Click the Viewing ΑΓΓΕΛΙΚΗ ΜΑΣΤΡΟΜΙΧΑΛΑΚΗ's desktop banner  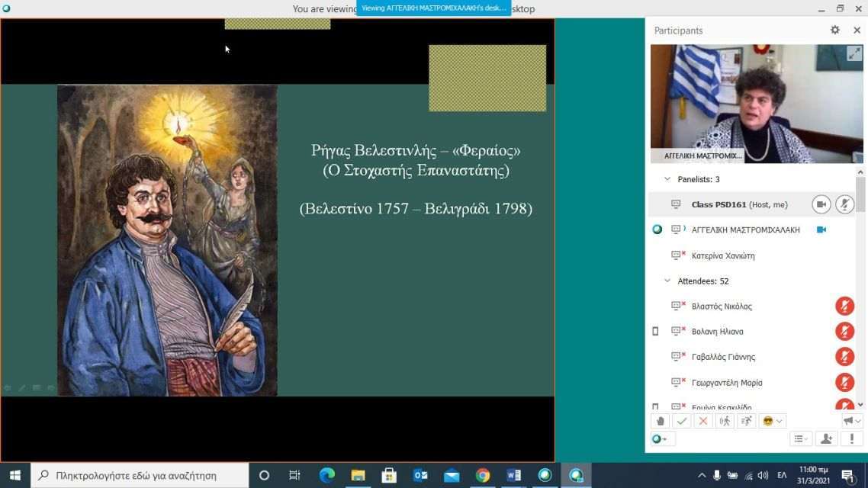point(433,8)
